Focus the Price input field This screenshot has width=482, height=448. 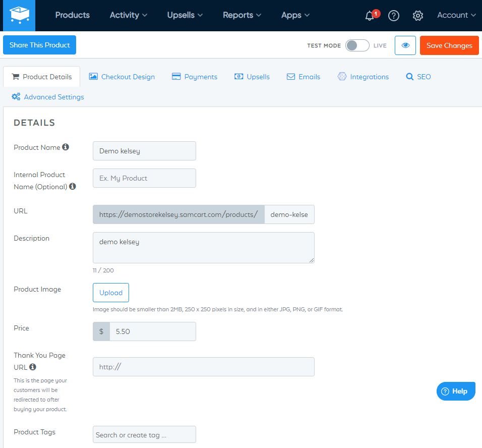pyautogui.click(x=153, y=331)
